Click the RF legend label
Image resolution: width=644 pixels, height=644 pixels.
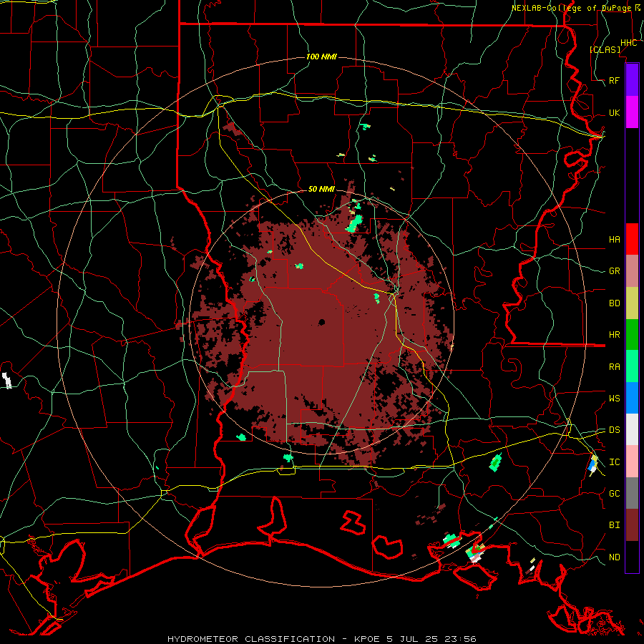tap(614, 80)
